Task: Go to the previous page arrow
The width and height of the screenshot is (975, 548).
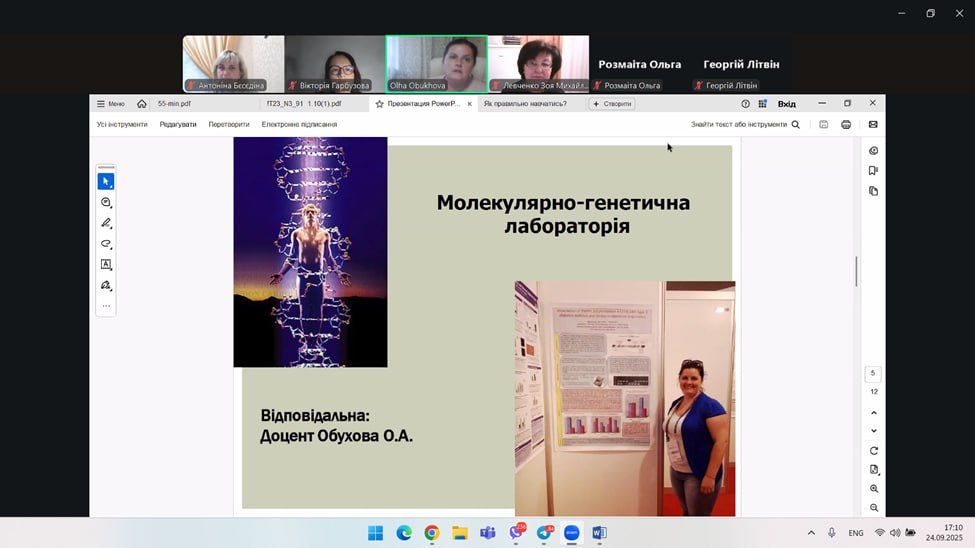Action: 874,412
